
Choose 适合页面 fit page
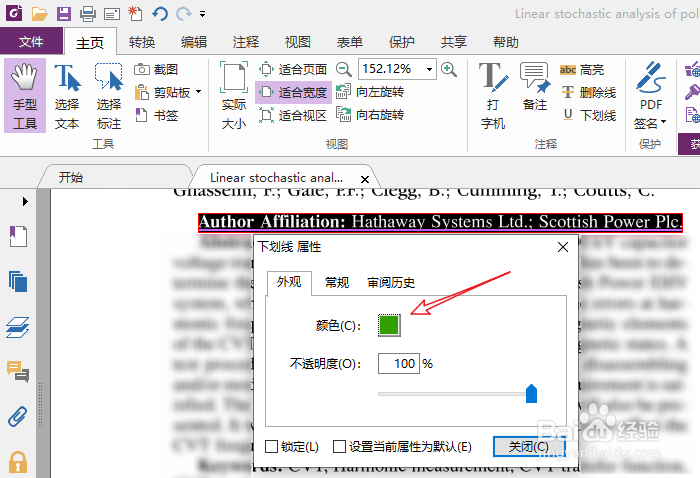point(293,69)
